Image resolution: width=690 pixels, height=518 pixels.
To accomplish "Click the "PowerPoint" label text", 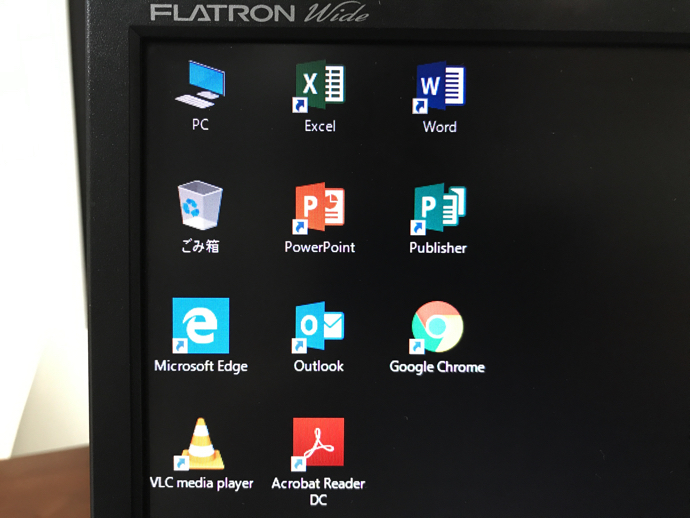I will tap(319, 247).
